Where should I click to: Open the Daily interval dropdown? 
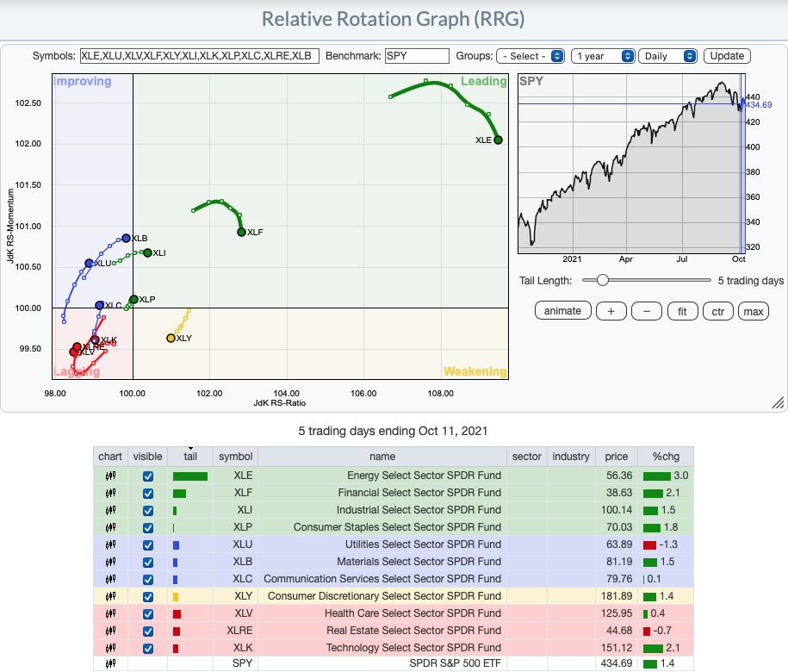coord(667,56)
